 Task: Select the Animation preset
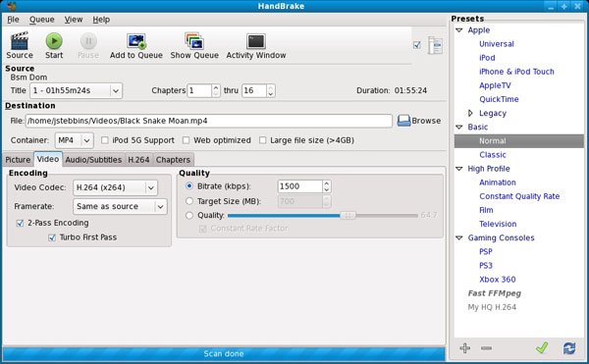point(498,182)
